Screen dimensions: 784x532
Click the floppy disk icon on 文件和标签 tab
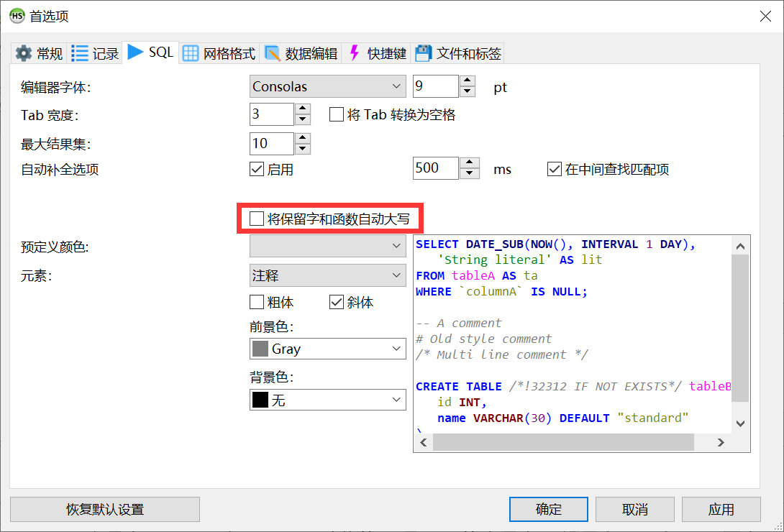424,53
